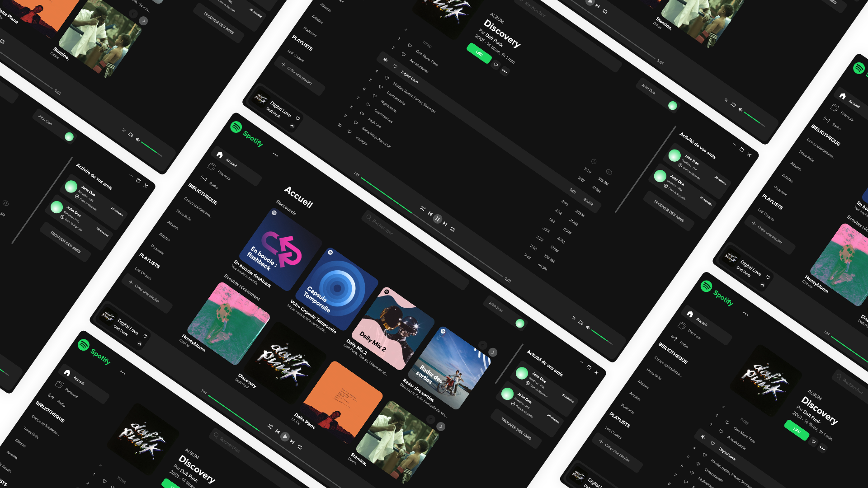The width and height of the screenshot is (868, 488).
Task: Open Podcasts in the center window sidebar
Action: coord(157,249)
